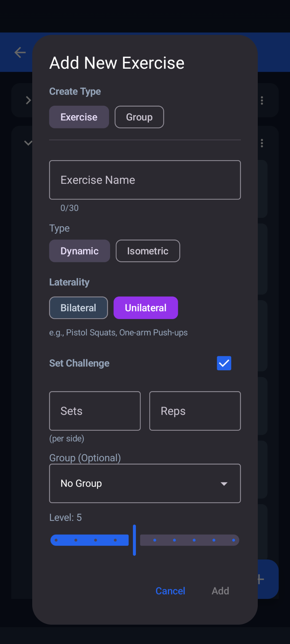Tap the back arrow icon

pyautogui.click(x=20, y=53)
